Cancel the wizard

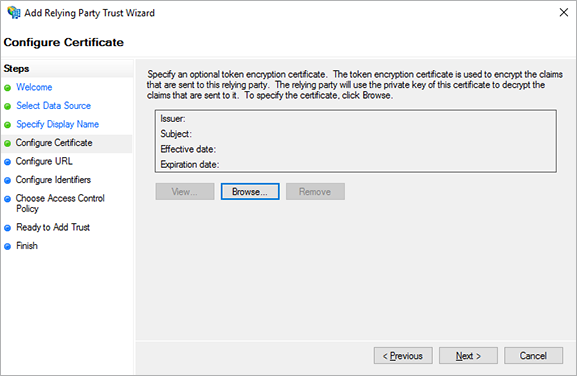point(533,356)
